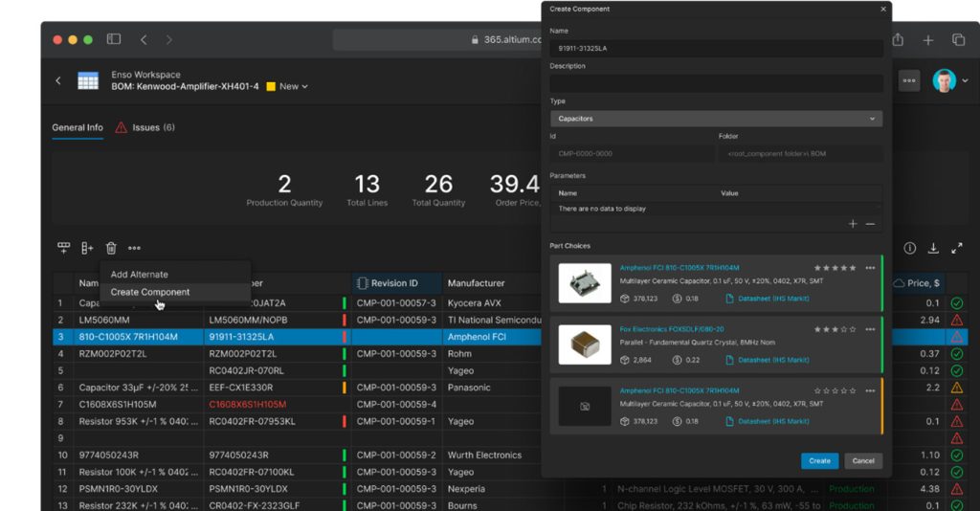Click the Price, $ column header
Viewport: 980px width, 511px height.
pyautogui.click(x=918, y=283)
